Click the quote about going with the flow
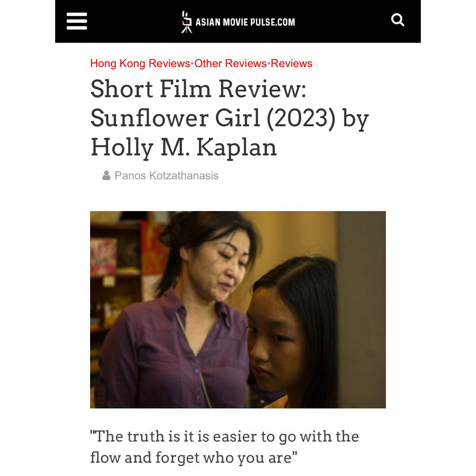Screen dimensions: 476x476 225,446
